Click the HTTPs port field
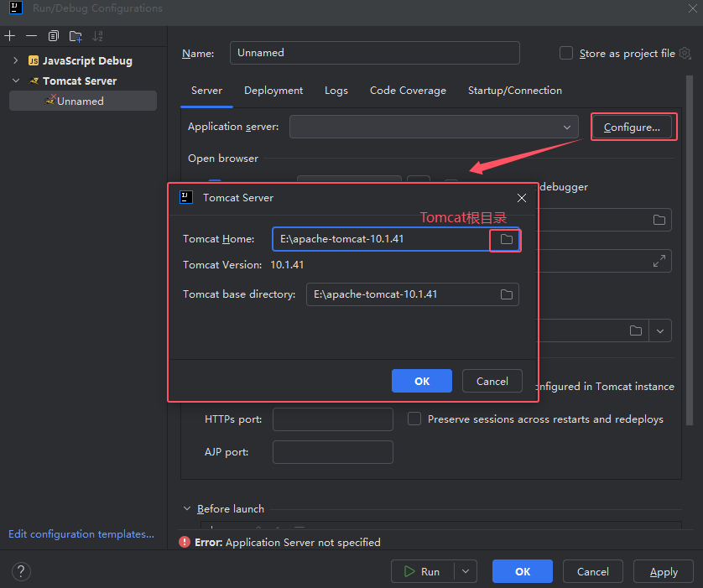 [x=333, y=419]
